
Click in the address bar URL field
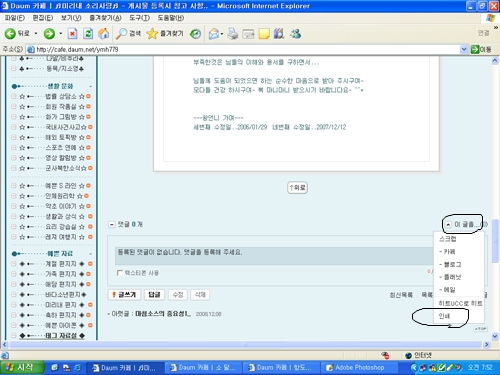(x=247, y=49)
